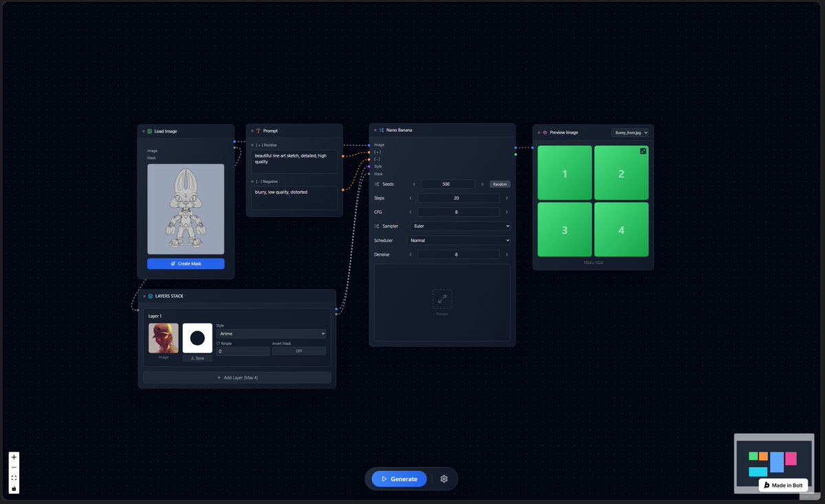Click the Positive prompt orange output port
825x504 pixels.
point(343,157)
